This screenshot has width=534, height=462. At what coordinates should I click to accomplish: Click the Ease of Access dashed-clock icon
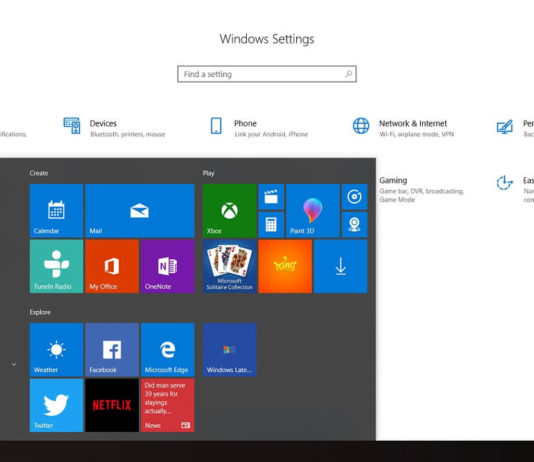[x=504, y=183]
